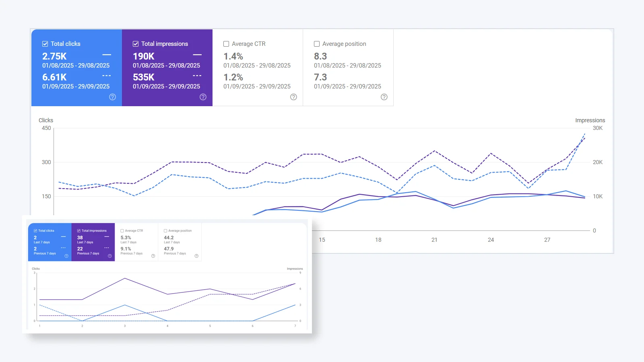644x362 pixels.
Task: Click the help icon in the large Total impressions card
Action: [203, 97]
